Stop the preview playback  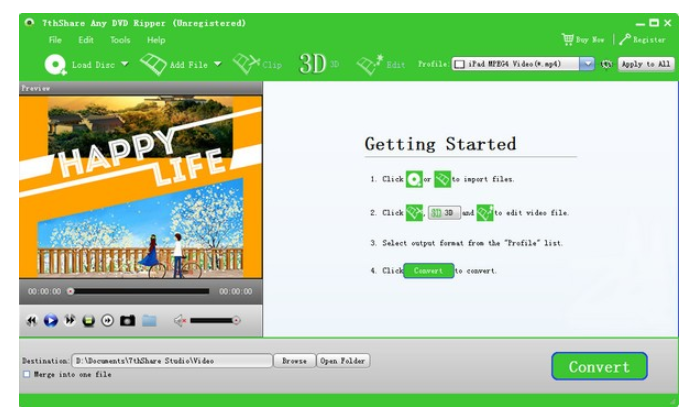click(x=89, y=320)
